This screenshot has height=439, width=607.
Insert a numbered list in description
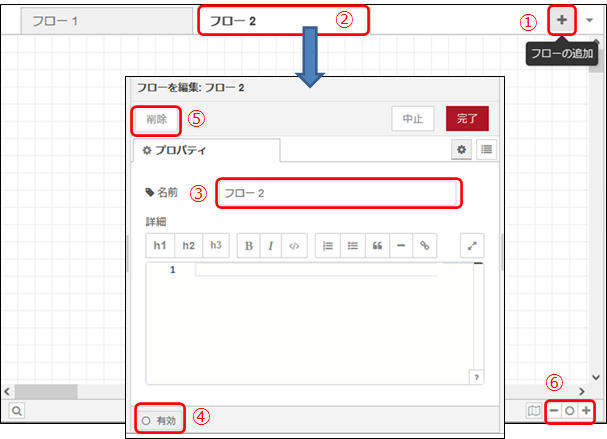pos(328,245)
